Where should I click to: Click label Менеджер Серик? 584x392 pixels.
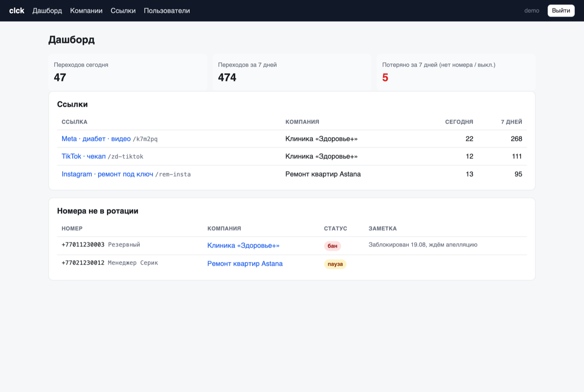[133, 263]
